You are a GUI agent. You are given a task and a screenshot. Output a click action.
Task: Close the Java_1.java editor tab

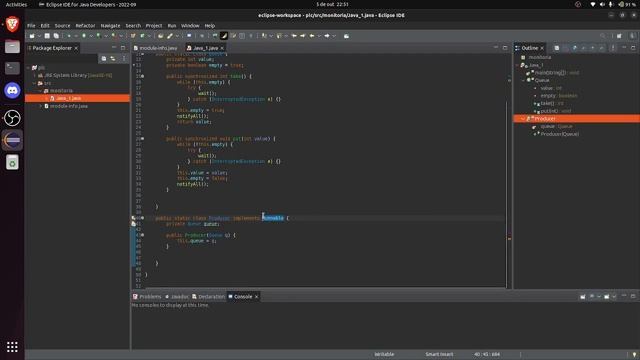click(222, 48)
